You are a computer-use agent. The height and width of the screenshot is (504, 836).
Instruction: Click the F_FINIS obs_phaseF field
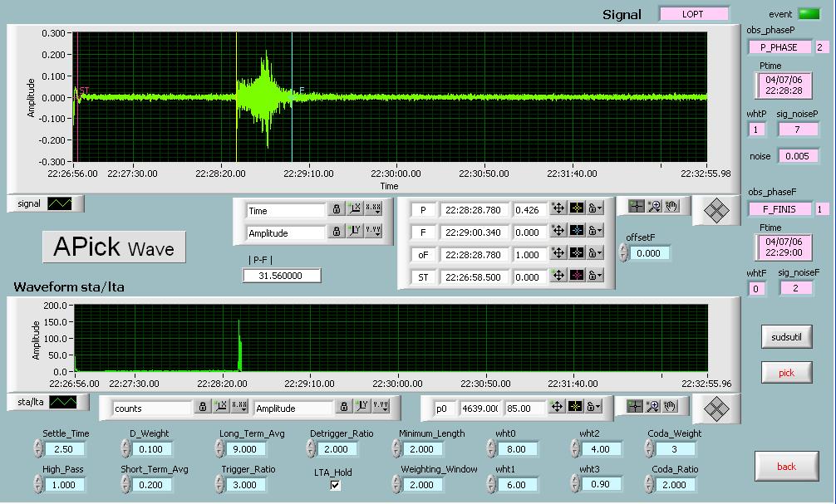[779, 209]
